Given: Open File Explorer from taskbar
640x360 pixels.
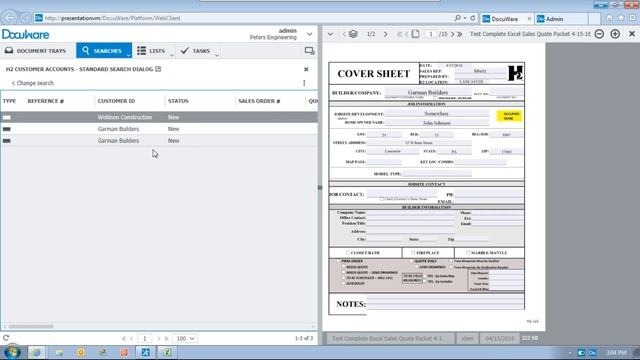Looking at the screenshot, I should click(x=60, y=352).
